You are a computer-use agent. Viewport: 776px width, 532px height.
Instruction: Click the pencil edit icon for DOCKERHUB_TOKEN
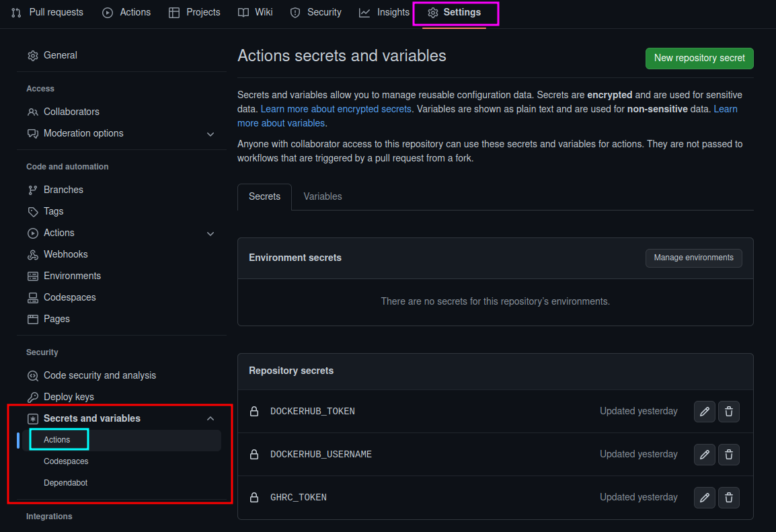(704, 412)
